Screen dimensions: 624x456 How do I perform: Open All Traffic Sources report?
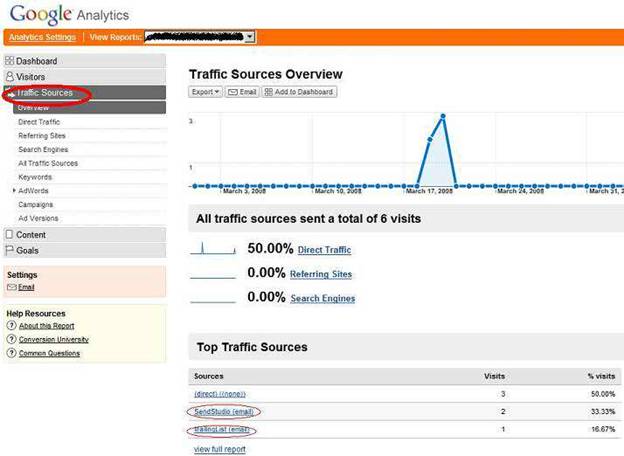pos(48,163)
